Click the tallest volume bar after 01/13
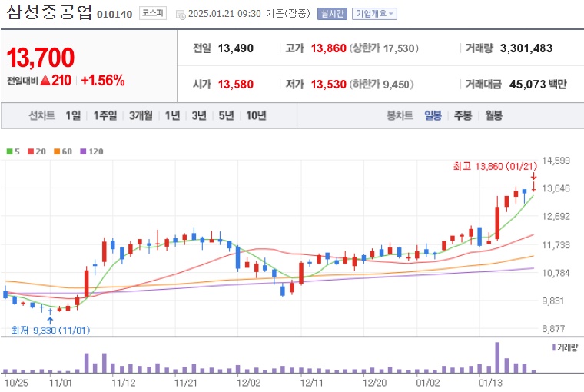Image resolution: width=584 pixels, height=392 pixels. (x=497, y=357)
